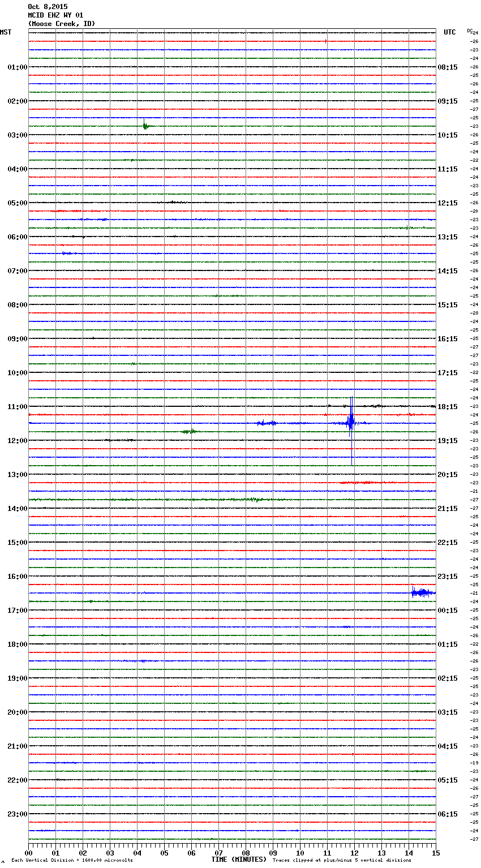Click the date label Oct 8,2015
The width and height of the screenshot is (481, 868).
coord(48,7)
